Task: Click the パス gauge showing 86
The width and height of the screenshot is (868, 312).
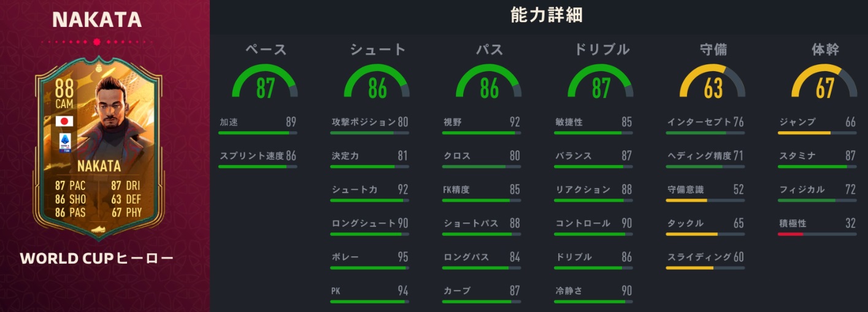Action: click(489, 83)
